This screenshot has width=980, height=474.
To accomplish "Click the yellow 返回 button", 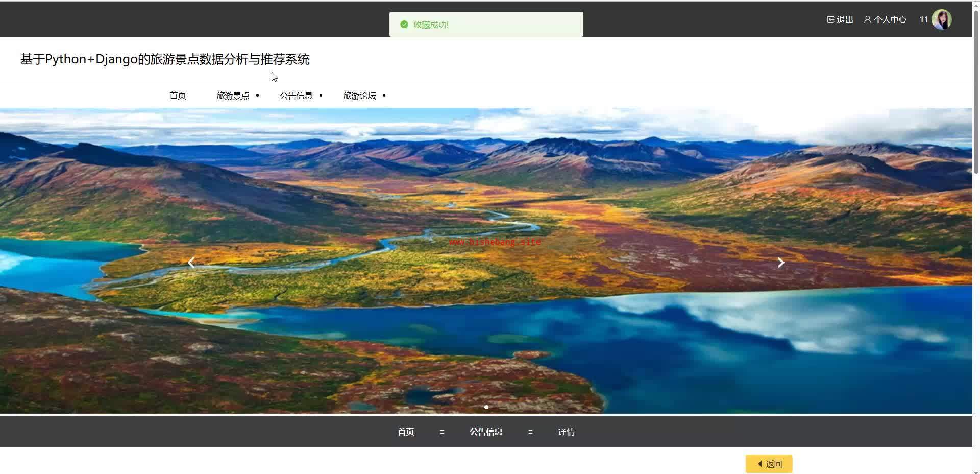I will coord(769,464).
